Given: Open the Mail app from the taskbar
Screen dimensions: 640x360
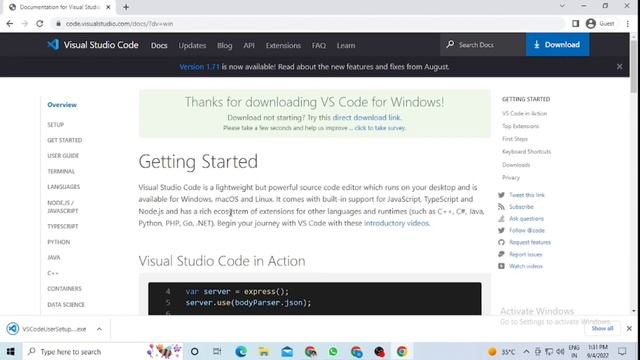Looking at the screenshot, I should click(x=287, y=351).
